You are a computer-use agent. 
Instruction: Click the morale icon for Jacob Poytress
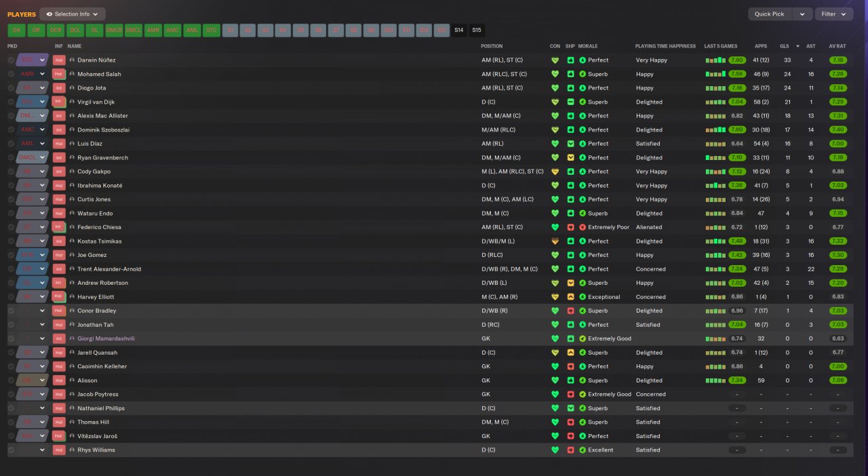[x=583, y=395]
